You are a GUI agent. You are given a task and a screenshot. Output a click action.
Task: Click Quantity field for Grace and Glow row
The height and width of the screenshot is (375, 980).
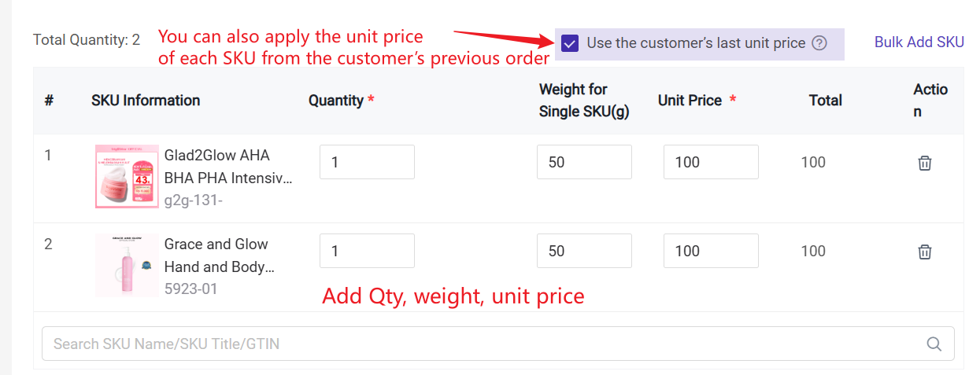tap(367, 251)
